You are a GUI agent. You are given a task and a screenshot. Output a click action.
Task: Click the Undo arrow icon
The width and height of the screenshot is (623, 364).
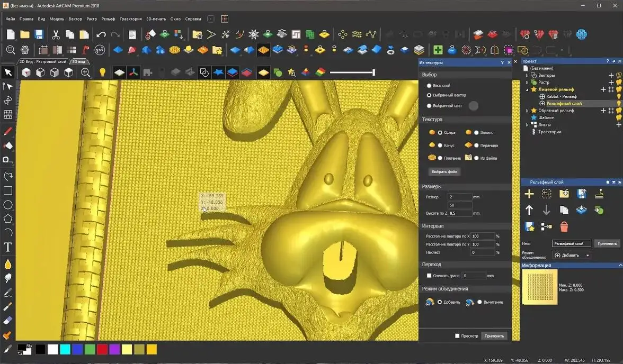101,33
